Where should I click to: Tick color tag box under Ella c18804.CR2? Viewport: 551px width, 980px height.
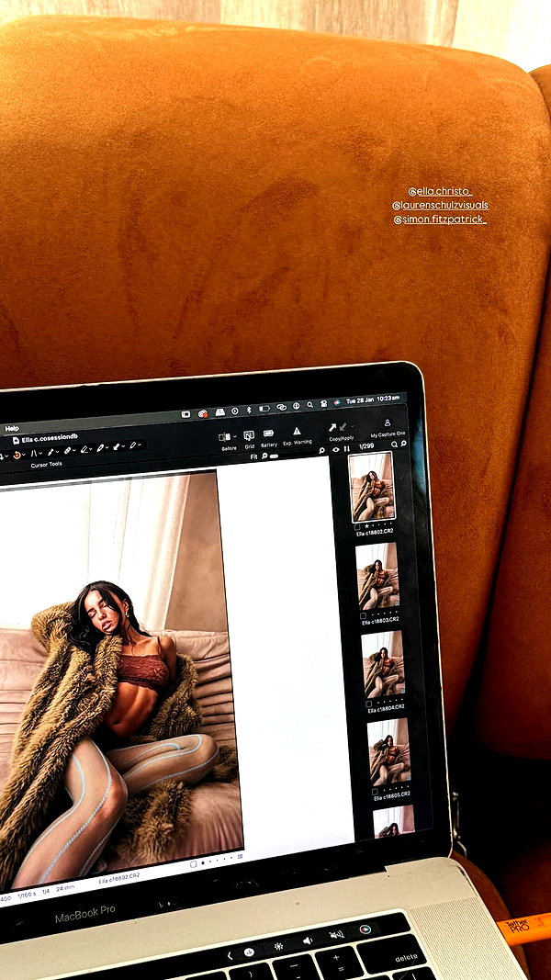(368, 704)
